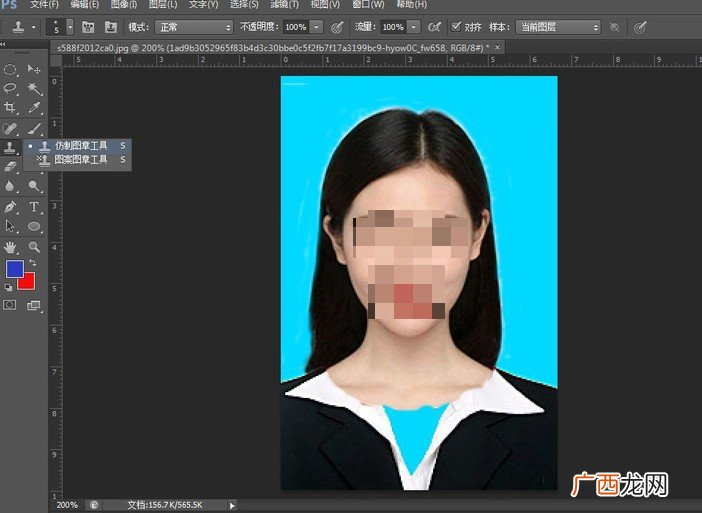The height and width of the screenshot is (513, 702).
Task: Toggle Quick Mask mode
Action: tap(9, 305)
